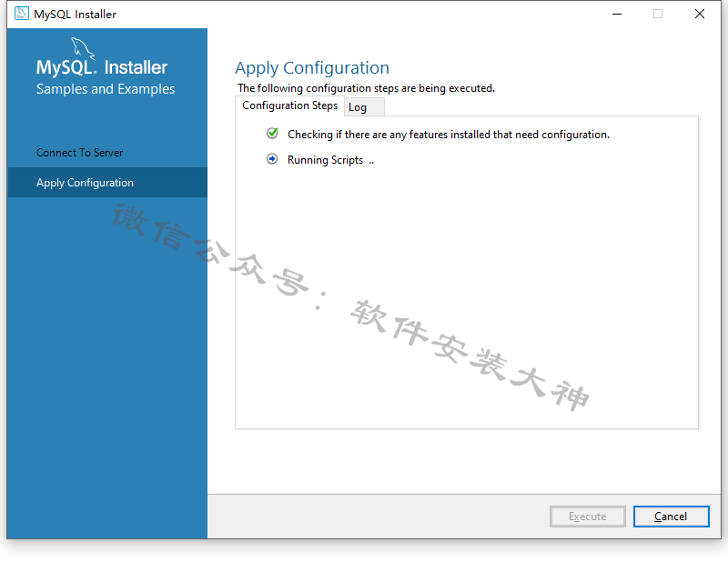Switch to the Log tab

point(363,107)
